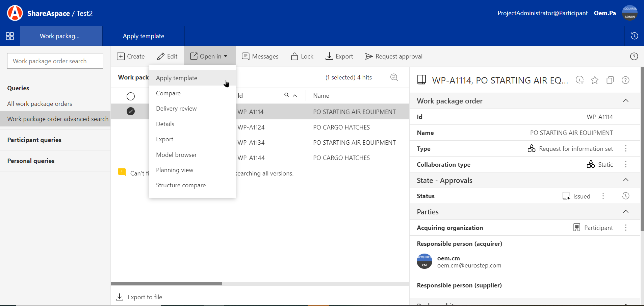Collapse the State - Approvals section
This screenshot has width=644, height=306.
click(x=625, y=180)
